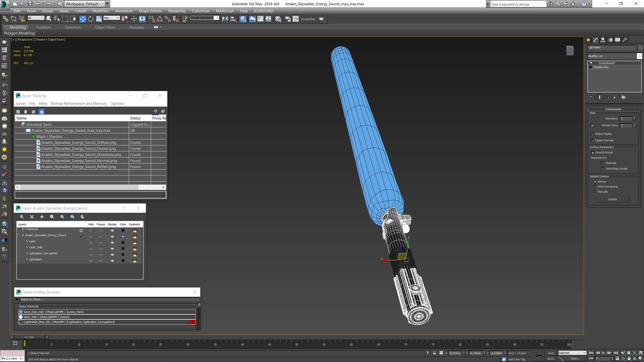Screen dimensions: 644x362
Task: Click the render teapot icon
Action: coord(321,19)
